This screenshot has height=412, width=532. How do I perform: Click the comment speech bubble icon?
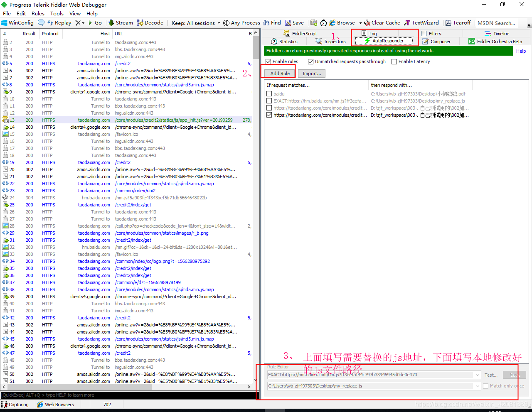(x=41, y=23)
